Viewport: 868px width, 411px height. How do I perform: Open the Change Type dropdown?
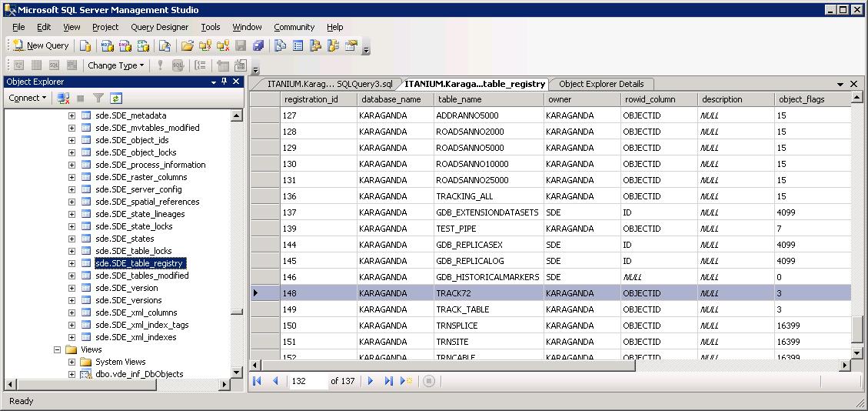[x=115, y=65]
